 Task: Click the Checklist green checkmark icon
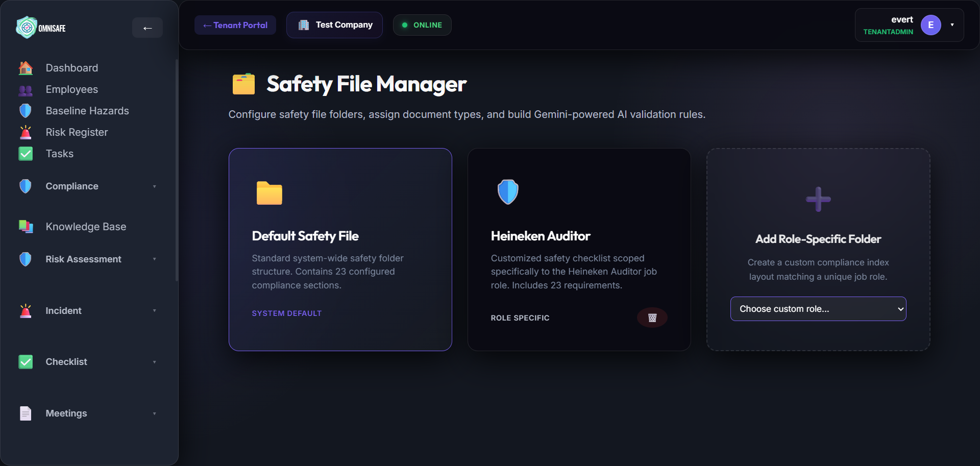[26, 362]
